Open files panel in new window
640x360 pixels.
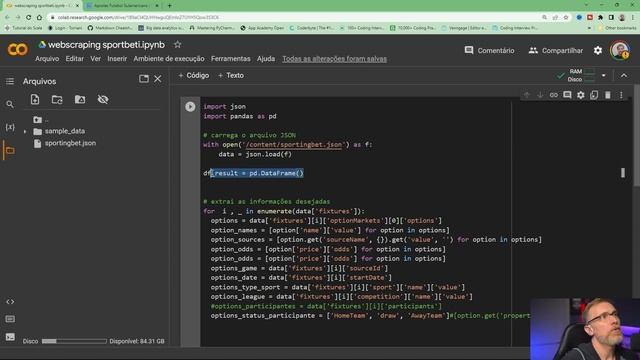pos(144,78)
